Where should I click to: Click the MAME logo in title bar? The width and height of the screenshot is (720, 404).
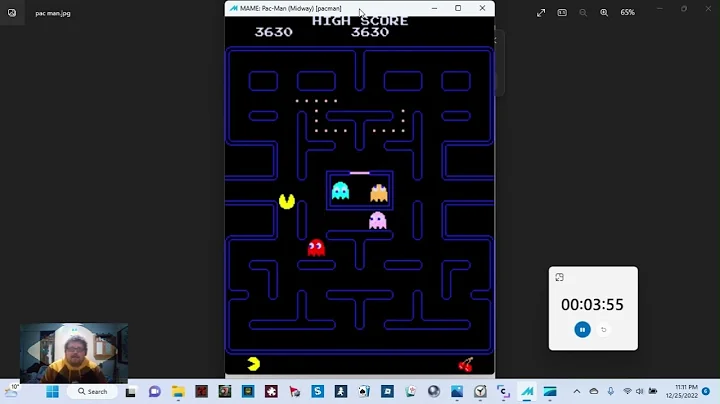coord(234,8)
